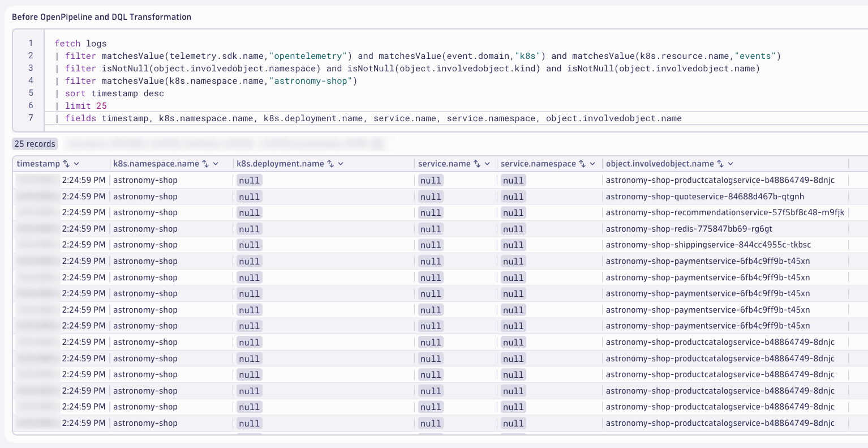Click the 'Before OpenPipeline and DQL Transformation' title
868x448 pixels.
(102, 17)
